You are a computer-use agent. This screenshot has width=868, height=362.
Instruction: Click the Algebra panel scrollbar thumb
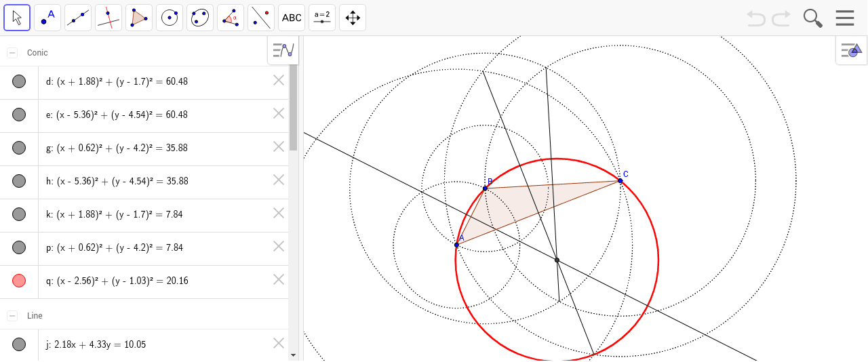(x=293, y=107)
